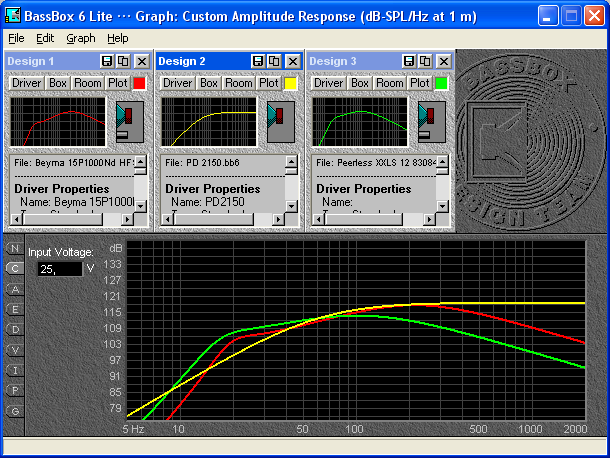The image size is (610, 458).
Task: Open Box settings for Design 1
Action: (58, 83)
